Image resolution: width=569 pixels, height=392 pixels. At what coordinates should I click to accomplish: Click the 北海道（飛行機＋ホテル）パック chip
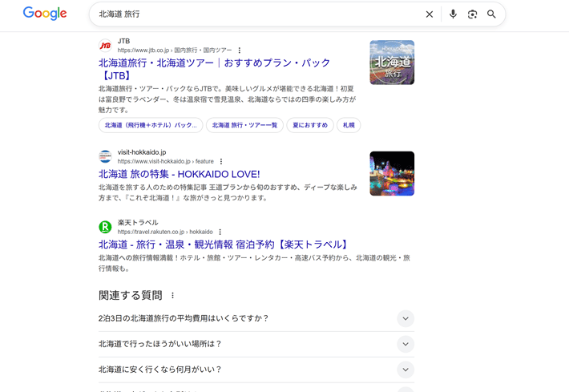(151, 125)
